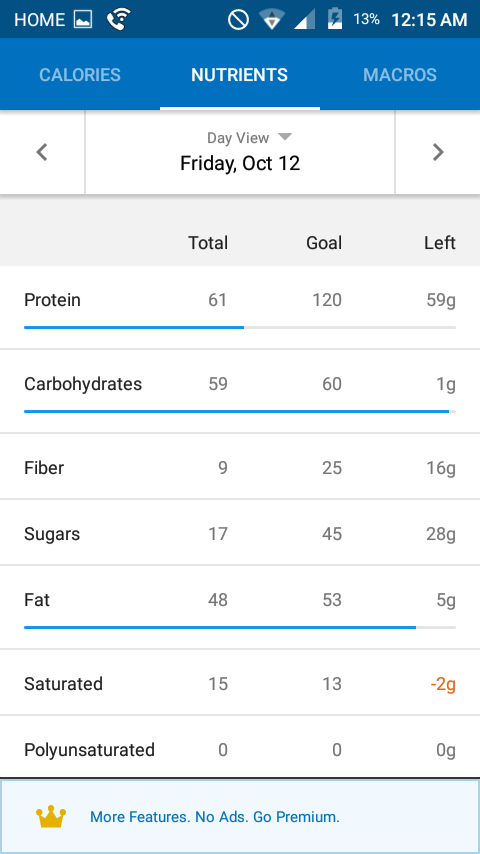Tap the Fat progress bar
The width and height of the screenshot is (480, 854).
(x=240, y=627)
